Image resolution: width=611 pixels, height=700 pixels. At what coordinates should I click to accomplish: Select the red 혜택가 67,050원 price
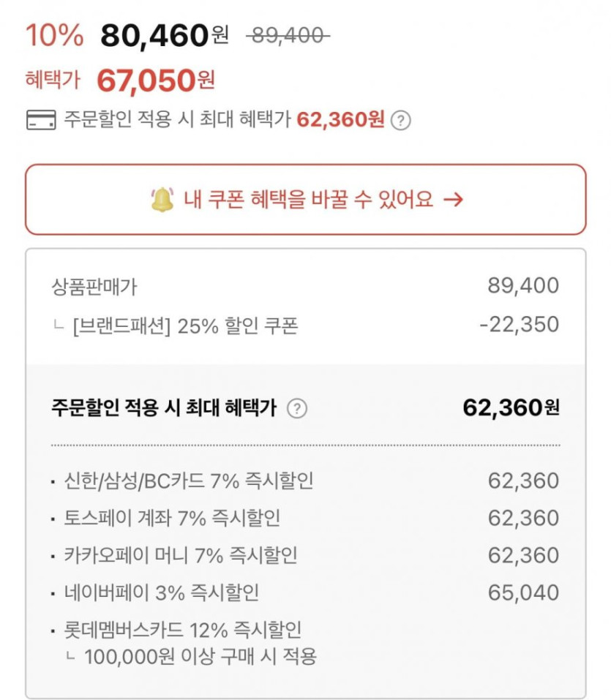155,80
